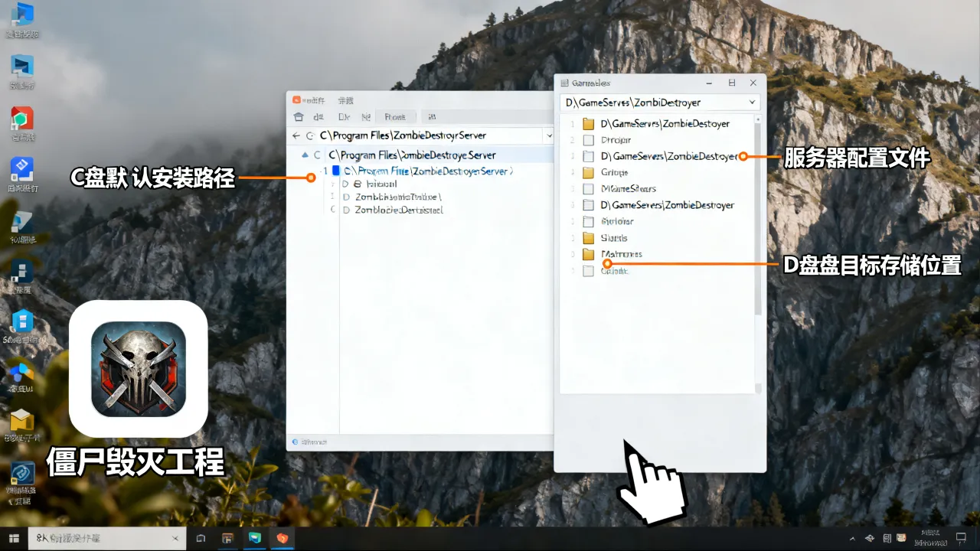This screenshot has height=551, width=980.
Task: Open the D\GameServes\ZombiDestroyer path dropdown chevron
Action: click(752, 102)
